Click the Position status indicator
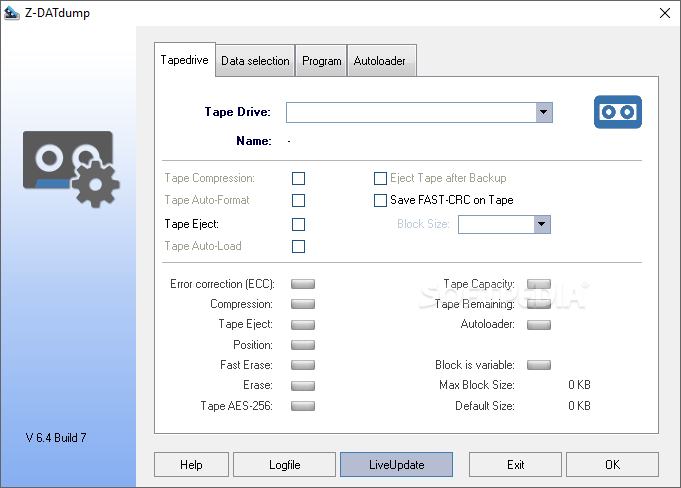Image resolution: width=681 pixels, height=488 pixels. click(303, 345)
